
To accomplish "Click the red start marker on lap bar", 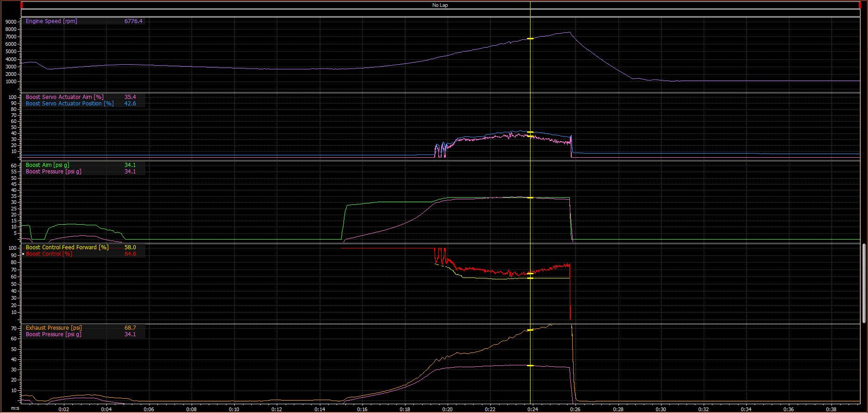I will coord(22,5).
